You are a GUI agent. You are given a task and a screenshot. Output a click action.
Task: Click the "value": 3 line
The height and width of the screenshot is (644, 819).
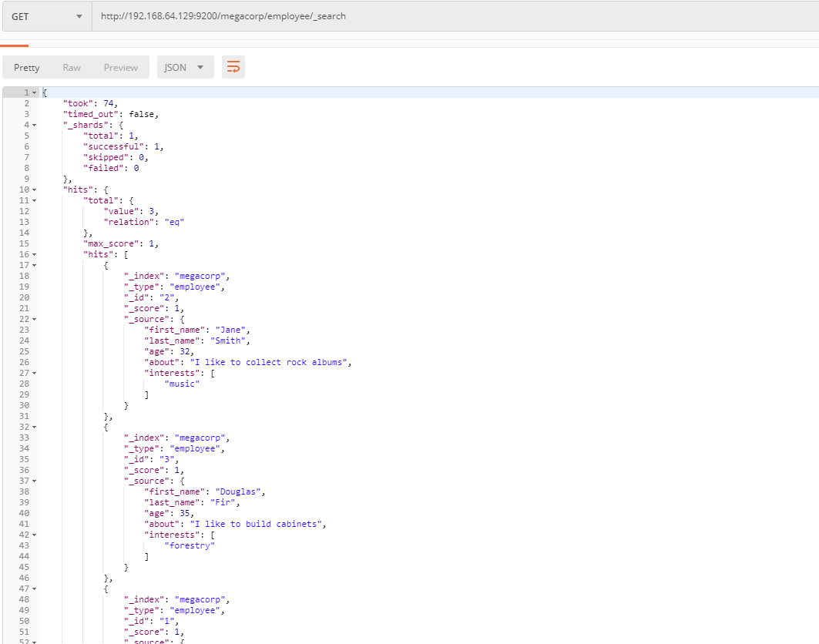pyautogui.click(x=131, y=211)
